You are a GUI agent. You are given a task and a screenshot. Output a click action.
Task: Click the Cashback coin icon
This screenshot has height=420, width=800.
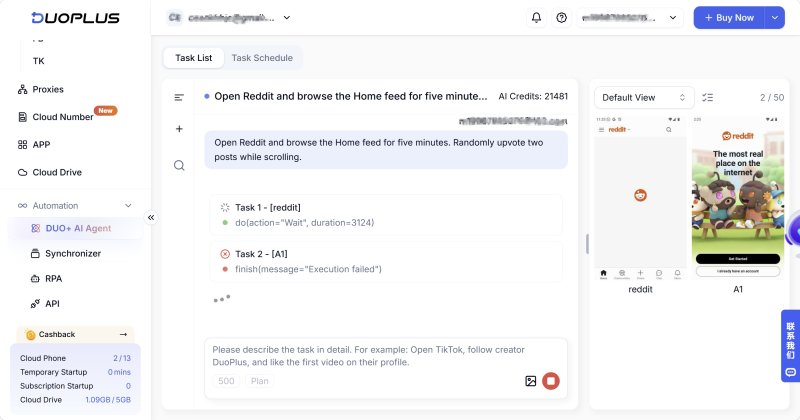(x=31, y=335)
